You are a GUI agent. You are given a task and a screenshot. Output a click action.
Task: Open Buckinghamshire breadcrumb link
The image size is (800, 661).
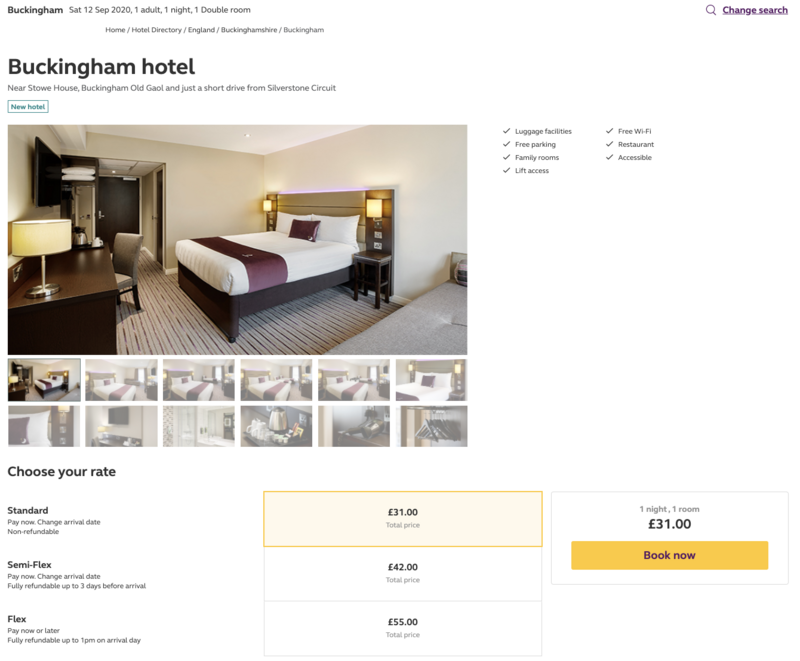click(x=249, y=30)
